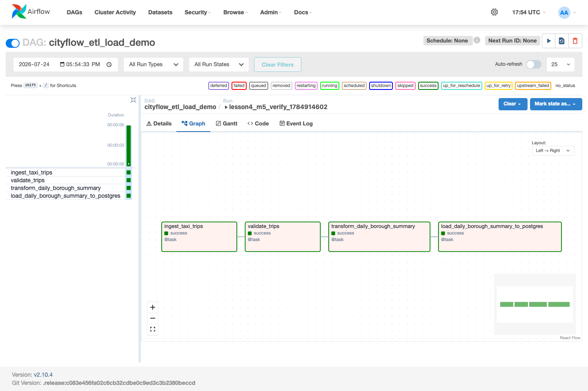Click the success state legend badge
The width and height of the screenshot is (588, 391).
428,85
